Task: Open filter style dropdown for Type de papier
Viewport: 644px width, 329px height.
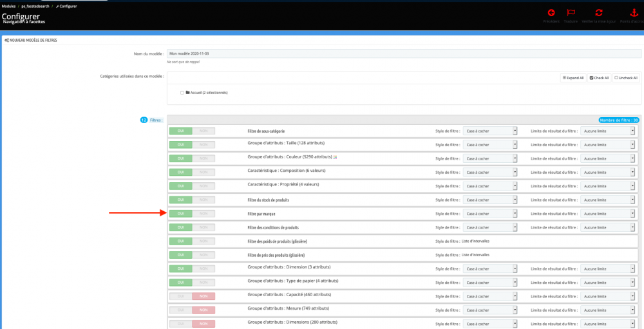Action: [x=490, y=283]
